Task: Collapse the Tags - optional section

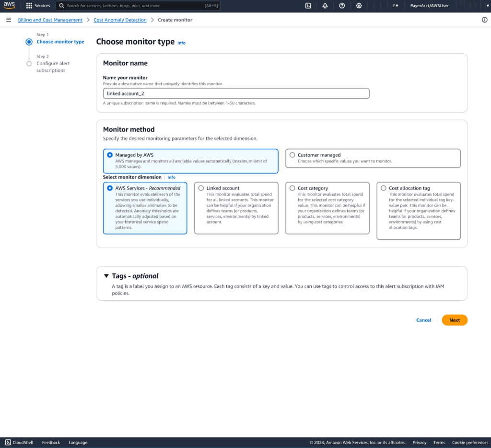Action: coord(106,275)
